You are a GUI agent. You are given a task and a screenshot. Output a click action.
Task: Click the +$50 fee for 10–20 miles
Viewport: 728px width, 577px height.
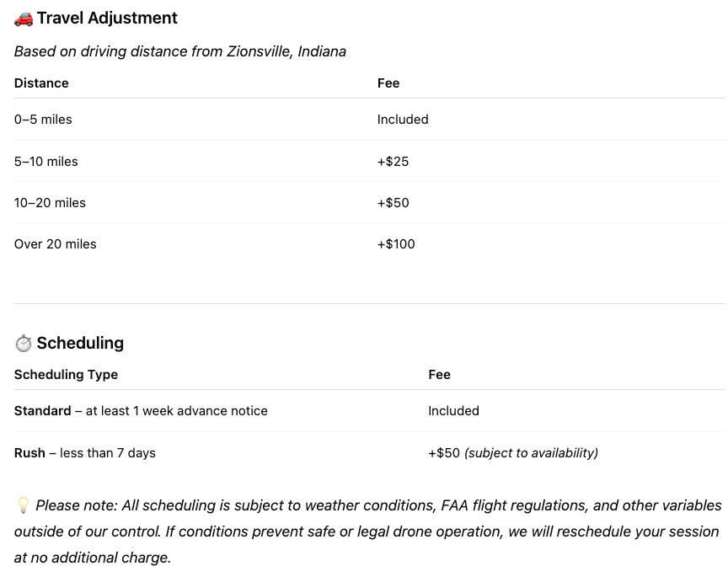click(393, 203)
